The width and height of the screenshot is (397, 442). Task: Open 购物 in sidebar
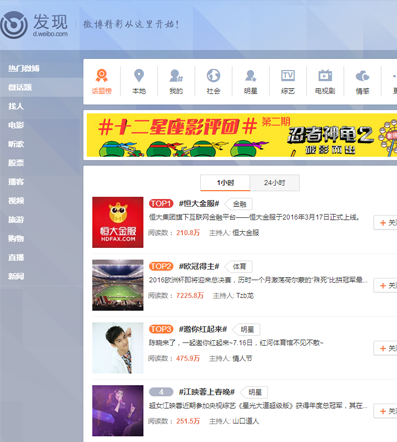pos(16,238)
